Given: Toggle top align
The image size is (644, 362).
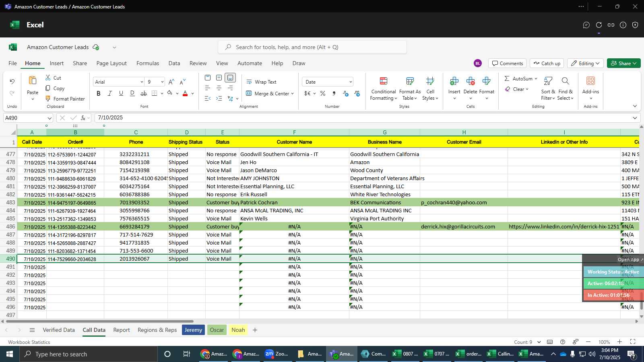Looking at the screenshot, I should 208,77.
